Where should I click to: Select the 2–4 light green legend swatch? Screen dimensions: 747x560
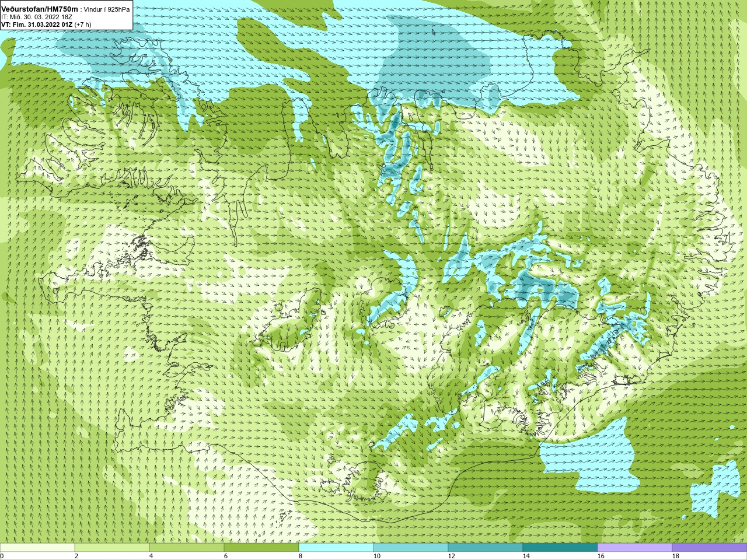click(112, 548)
